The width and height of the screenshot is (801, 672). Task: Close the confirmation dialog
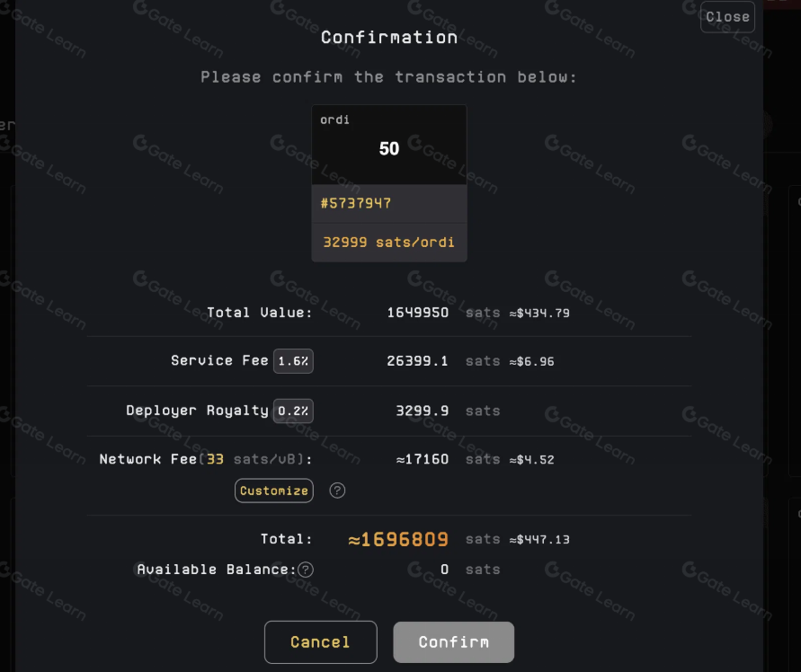click(727, 17)
